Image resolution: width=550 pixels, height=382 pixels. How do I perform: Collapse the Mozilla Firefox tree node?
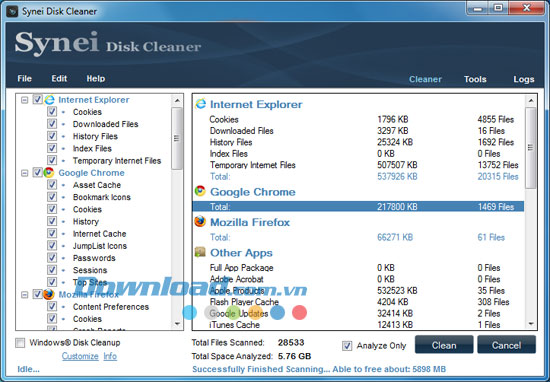point(24,294)
